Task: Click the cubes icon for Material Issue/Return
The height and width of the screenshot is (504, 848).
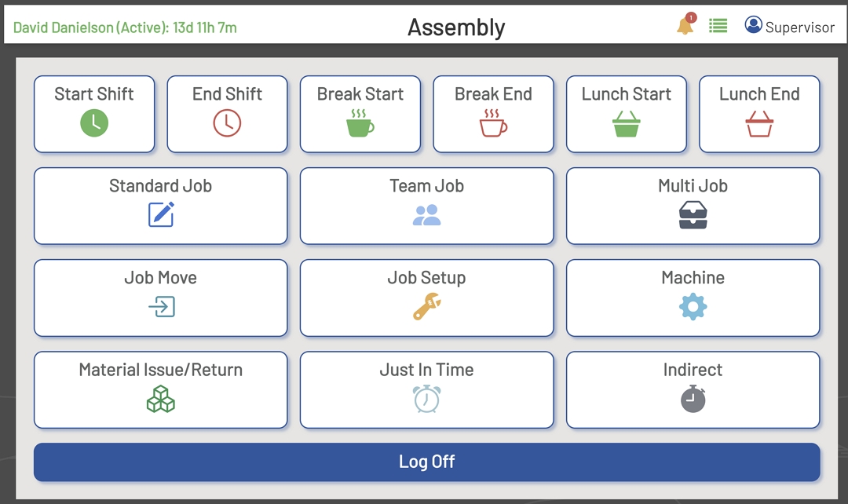Action: coord(160,400)
